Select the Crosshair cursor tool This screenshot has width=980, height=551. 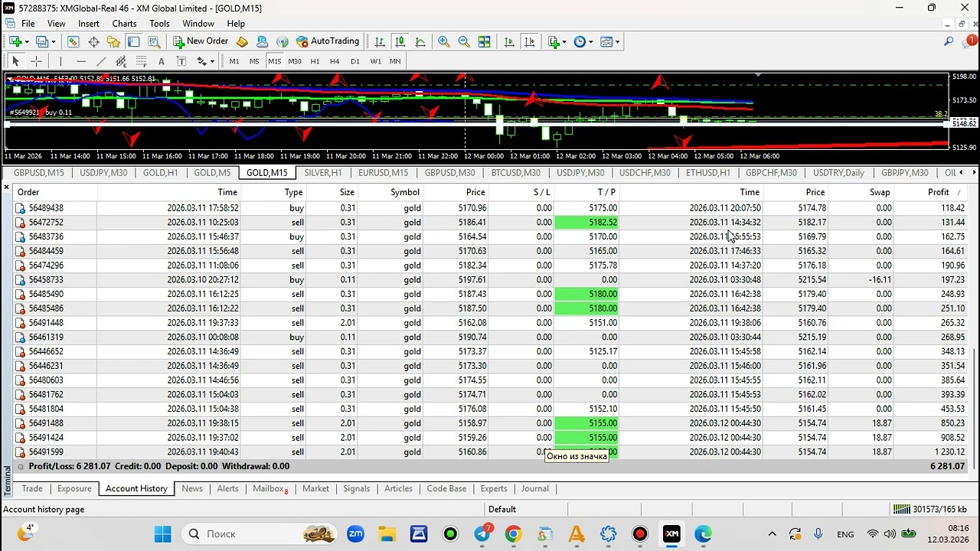(36, 61)
